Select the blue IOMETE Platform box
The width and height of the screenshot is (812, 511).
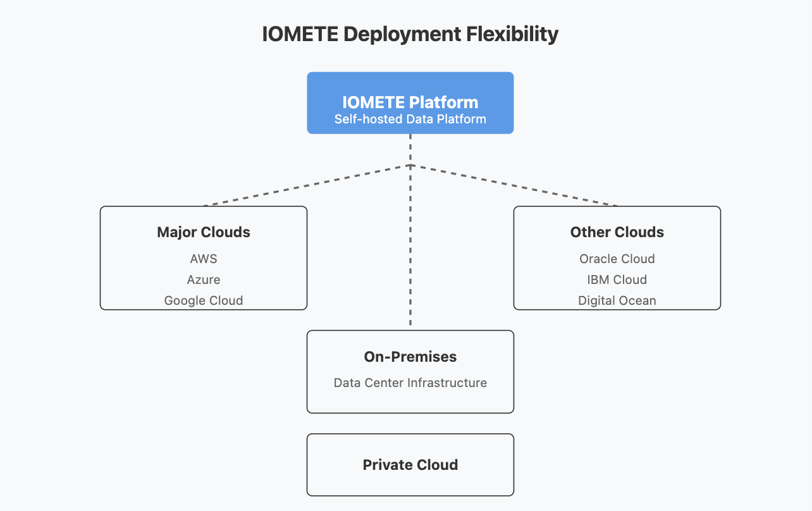[x=410, y=103]
